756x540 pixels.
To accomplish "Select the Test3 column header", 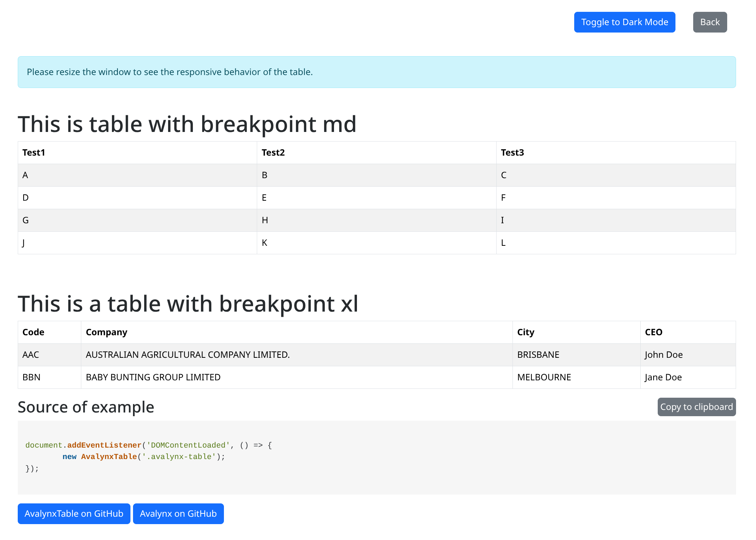I will tap(512, 152).
